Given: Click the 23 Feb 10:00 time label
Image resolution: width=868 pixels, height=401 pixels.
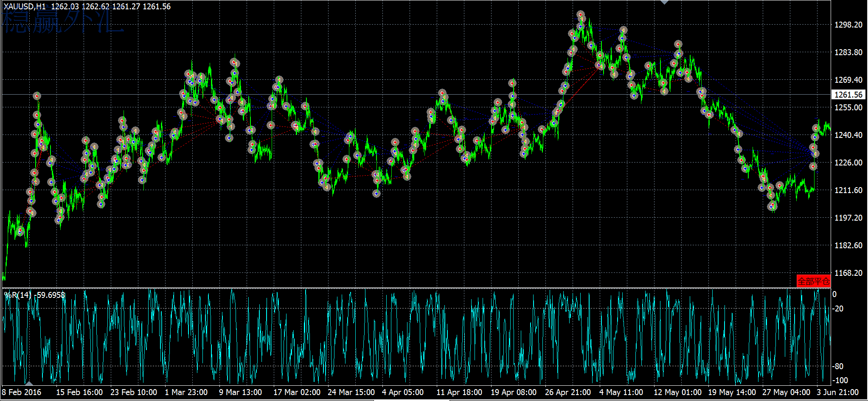Looking at the screenshot, I should point(134,392).
